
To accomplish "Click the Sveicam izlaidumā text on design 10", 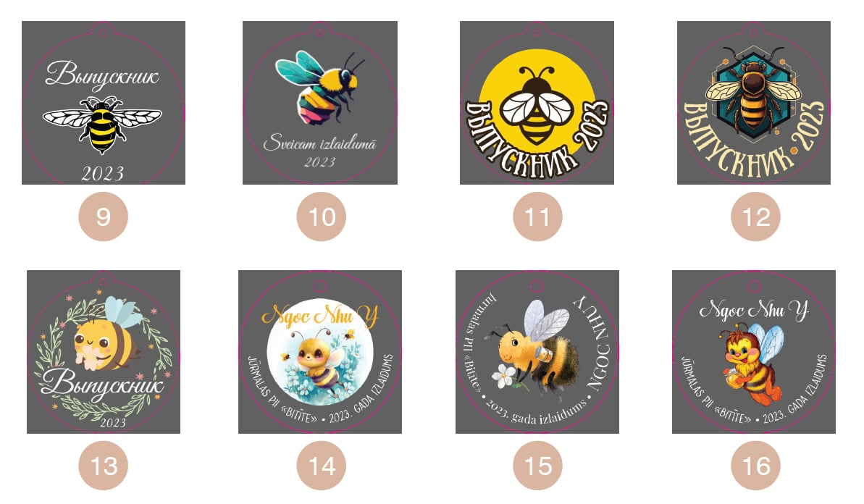I will click(x=320, y=143).
